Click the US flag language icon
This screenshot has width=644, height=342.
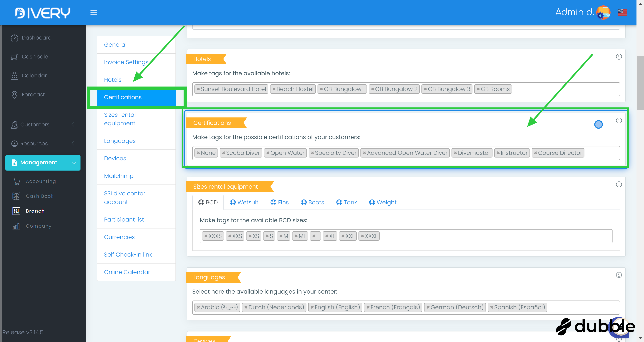622,13
